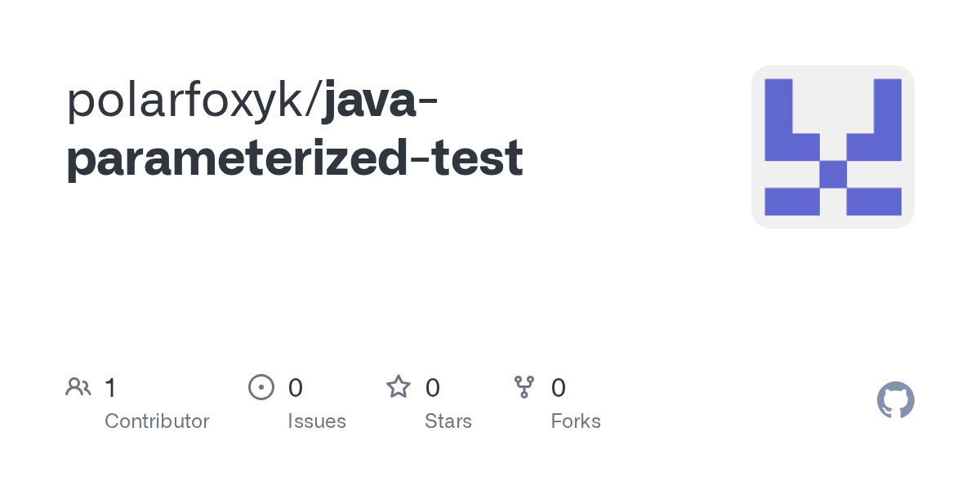Click the top-left purple block of identicon
The image size is (980, 490).
pos(778,106)
